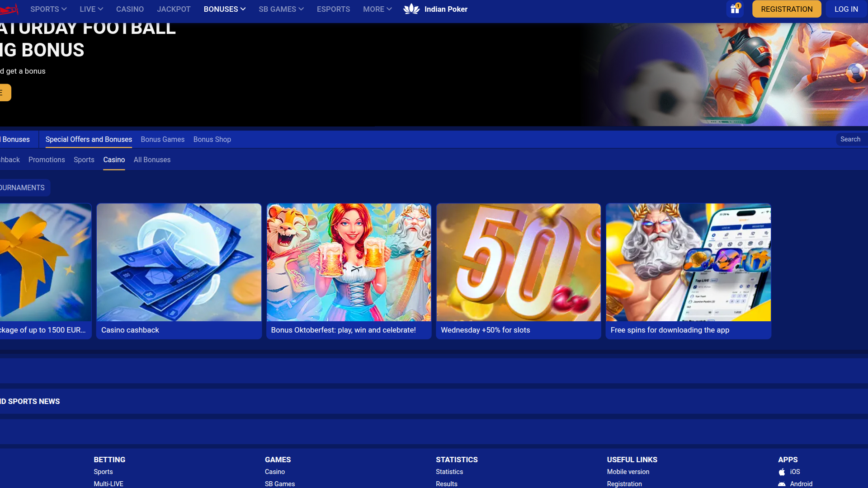The width and height of the screenshot is (868, 488).
Task: Open the Statistics link under STATISTICS
Action: [x=449, y=471]
